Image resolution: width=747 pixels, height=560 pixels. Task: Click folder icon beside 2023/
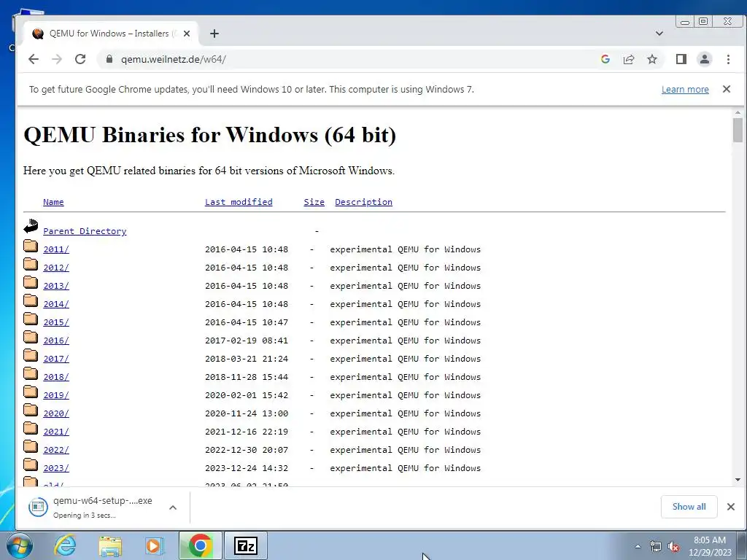pos(31,464)
